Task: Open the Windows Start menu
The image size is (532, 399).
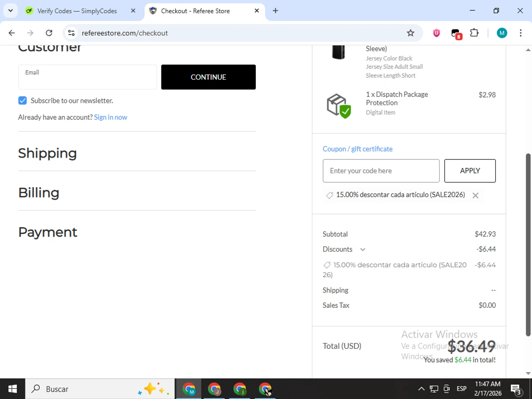Action: click(x=12, y=389)
